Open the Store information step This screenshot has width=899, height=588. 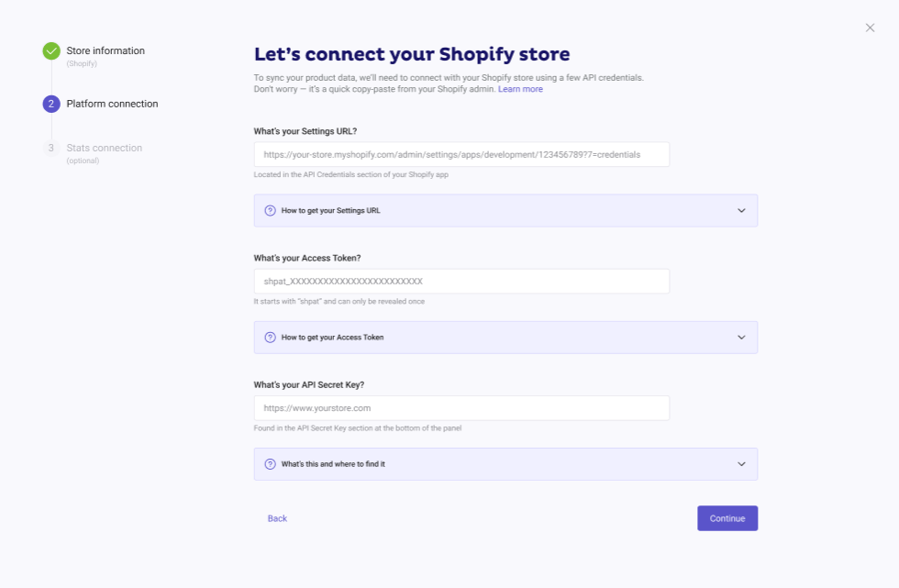point(105,51)
